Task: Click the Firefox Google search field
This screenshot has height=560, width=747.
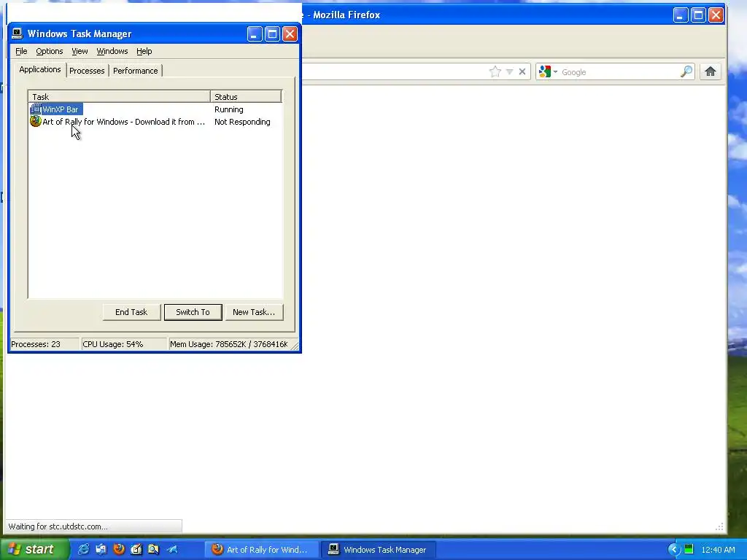Action: 619,72
